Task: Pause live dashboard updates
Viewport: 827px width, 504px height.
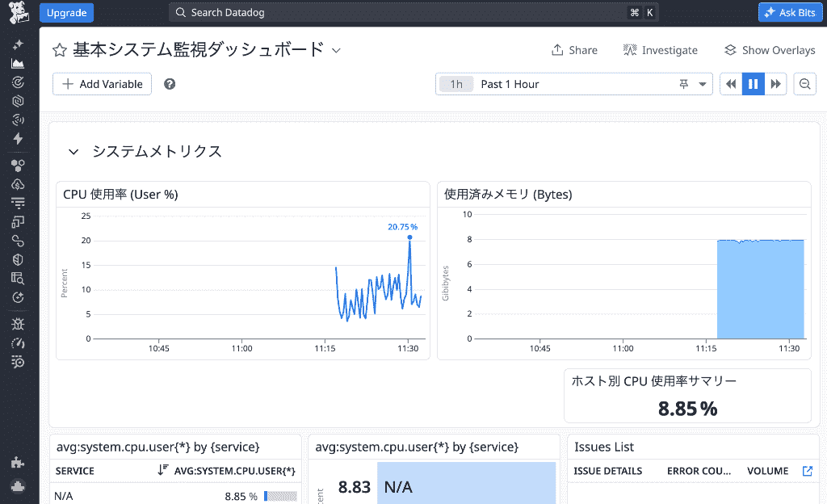Action: click(x=754, y=84)
